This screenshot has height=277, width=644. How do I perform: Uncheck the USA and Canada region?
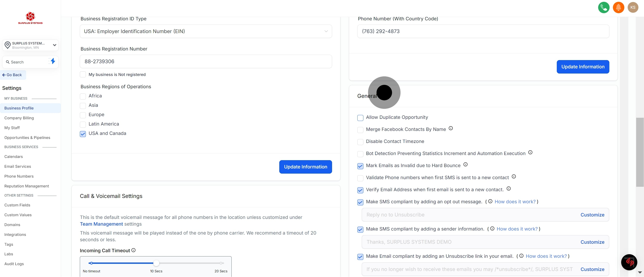[83, 134]
